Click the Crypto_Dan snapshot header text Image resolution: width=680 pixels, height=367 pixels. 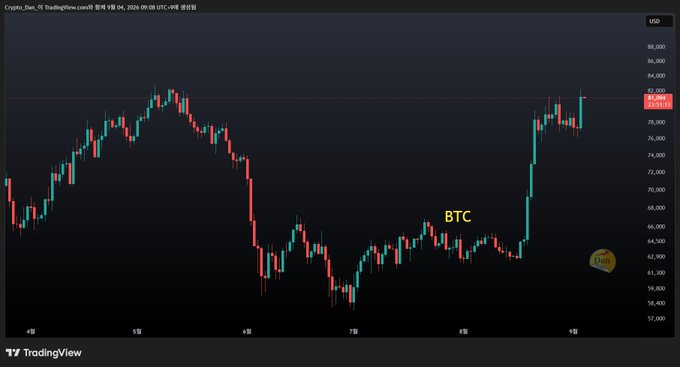coord(100,7)
